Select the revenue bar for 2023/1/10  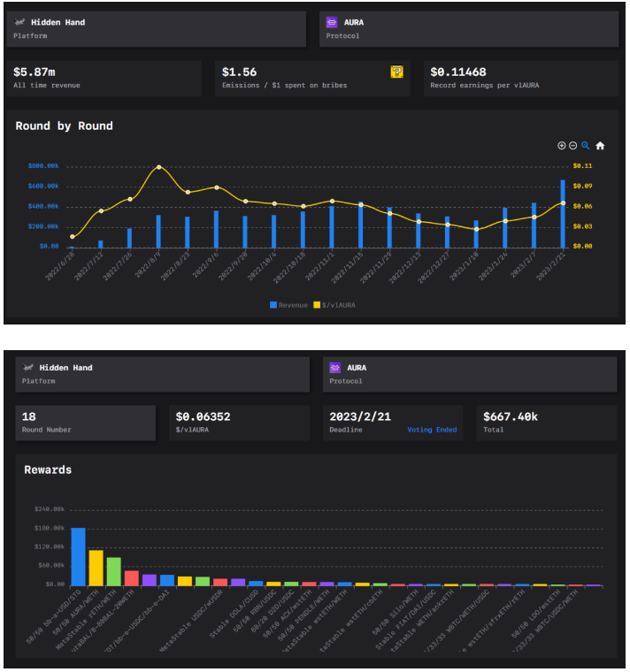pos(476,234)
